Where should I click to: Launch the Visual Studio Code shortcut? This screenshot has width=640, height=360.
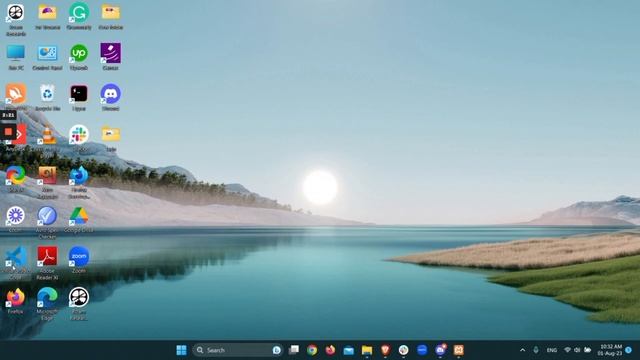point(16,262)
